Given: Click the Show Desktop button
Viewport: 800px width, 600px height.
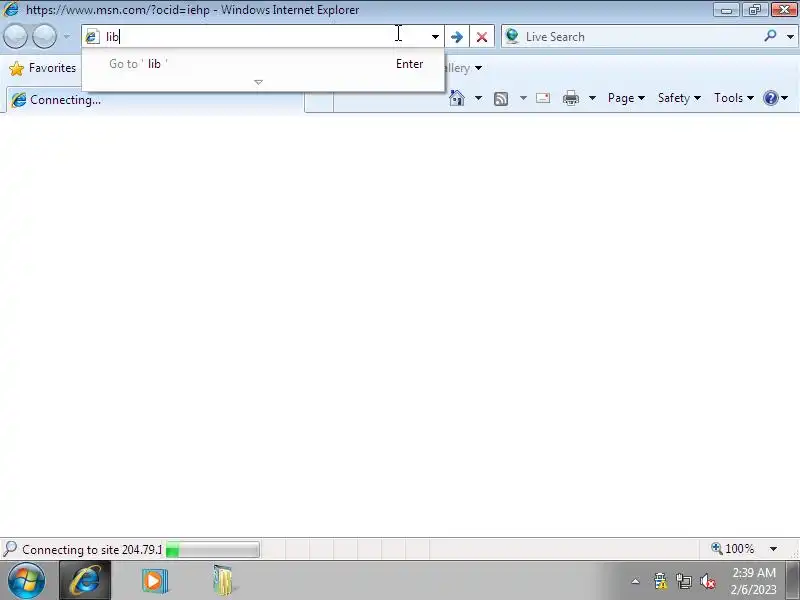Looking at the screenshot, I should [x=793, y=581].
